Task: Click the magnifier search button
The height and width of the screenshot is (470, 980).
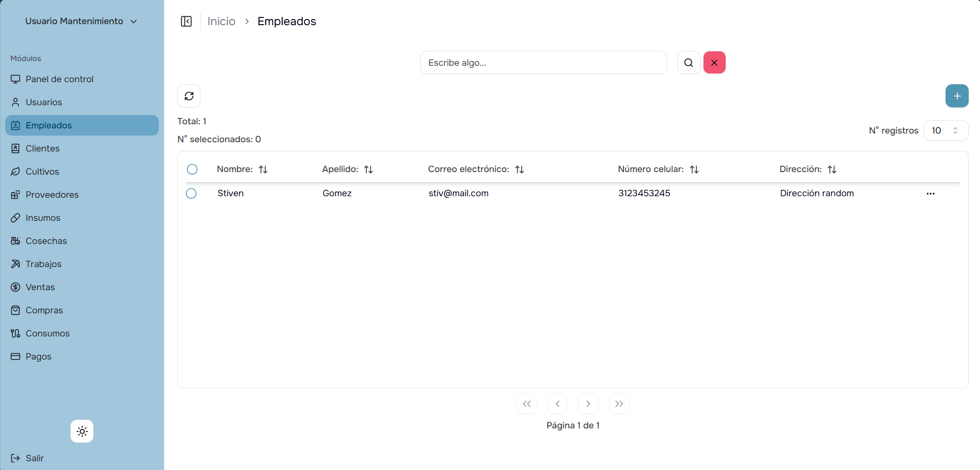Action: coord(689,63)
